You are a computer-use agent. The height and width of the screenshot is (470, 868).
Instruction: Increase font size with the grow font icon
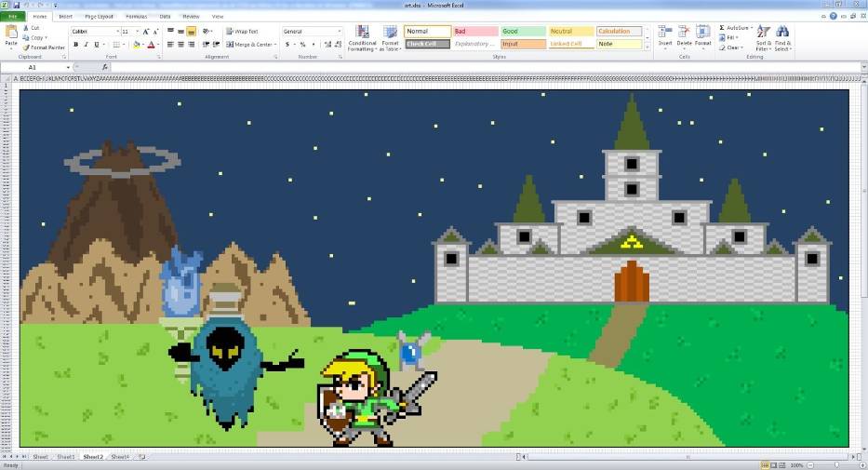coord(146,32)
